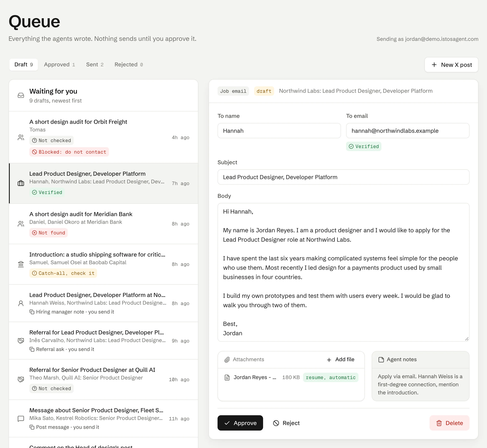Screen dimensions: 487x448
Task: Click the people icon on Meridian Bank row
Action: tap(21, 224)
